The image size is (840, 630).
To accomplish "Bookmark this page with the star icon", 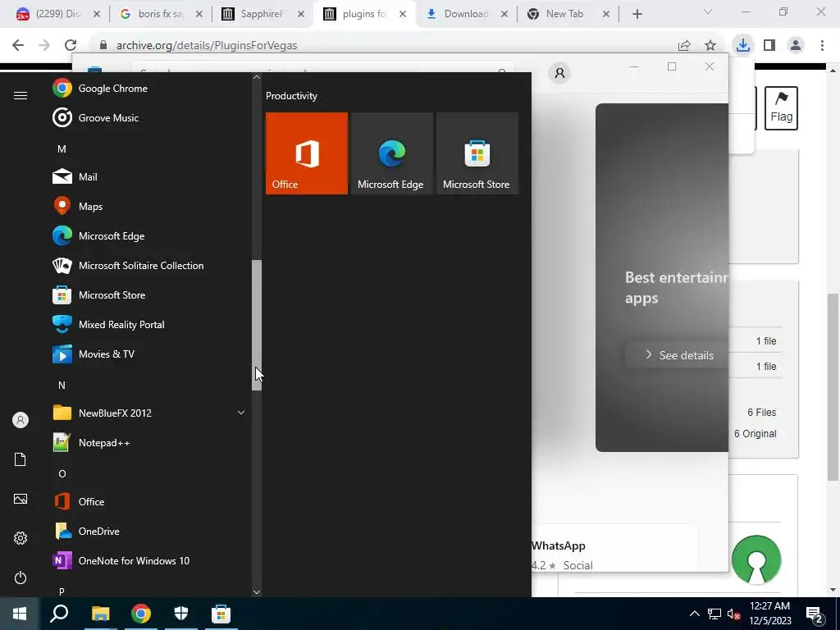I will coord(710,46).
